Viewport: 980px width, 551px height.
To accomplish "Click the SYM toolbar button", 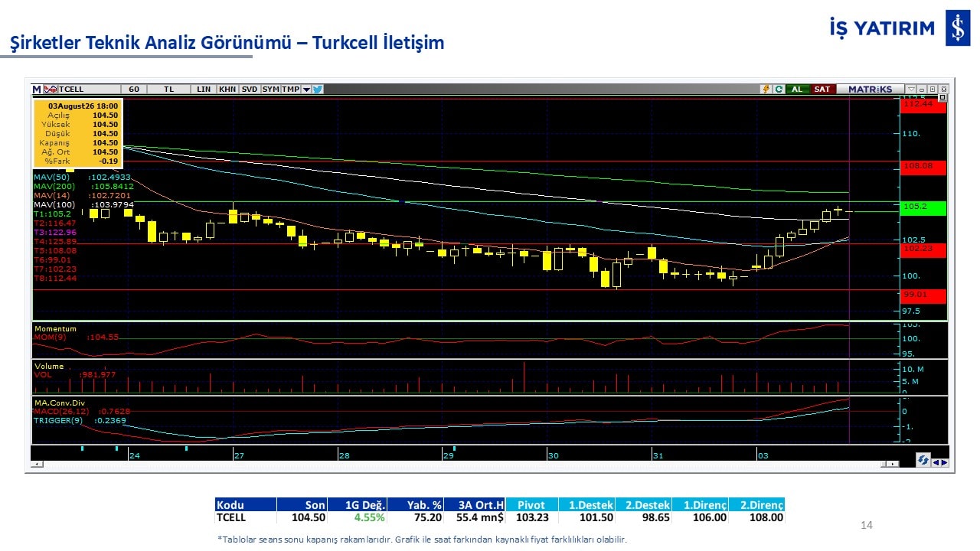I will pos(271,89).
